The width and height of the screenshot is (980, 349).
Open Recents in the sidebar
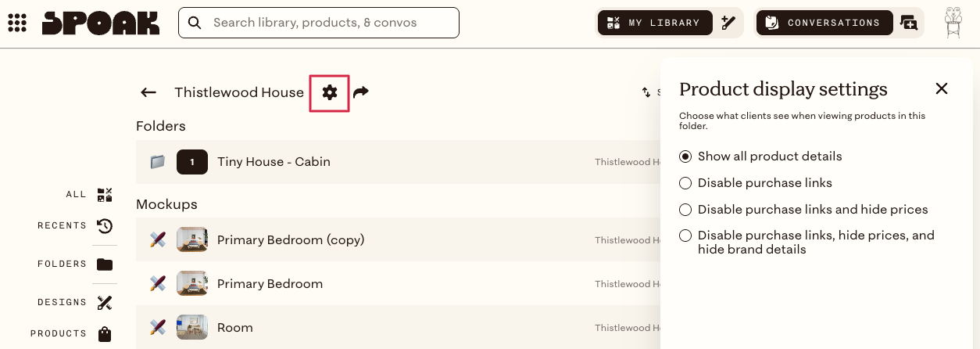tap(75, 225)
